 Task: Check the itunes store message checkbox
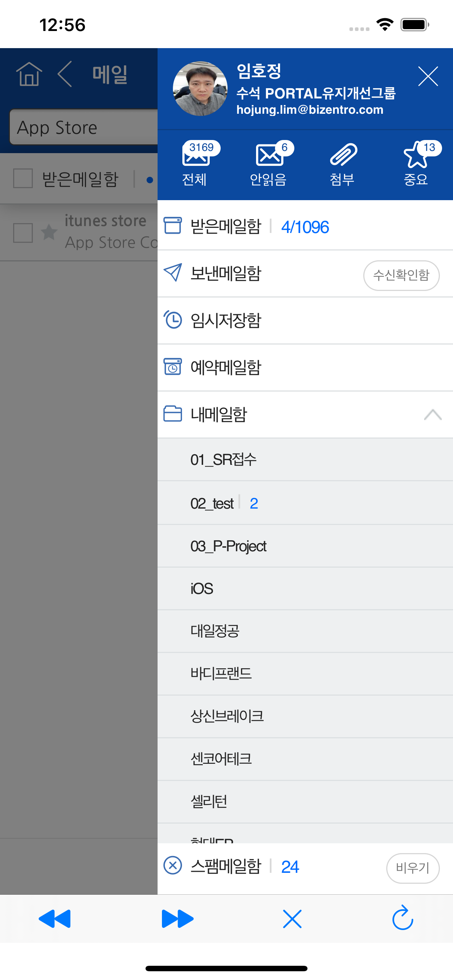pyautogui.click(x=23, y=233)
